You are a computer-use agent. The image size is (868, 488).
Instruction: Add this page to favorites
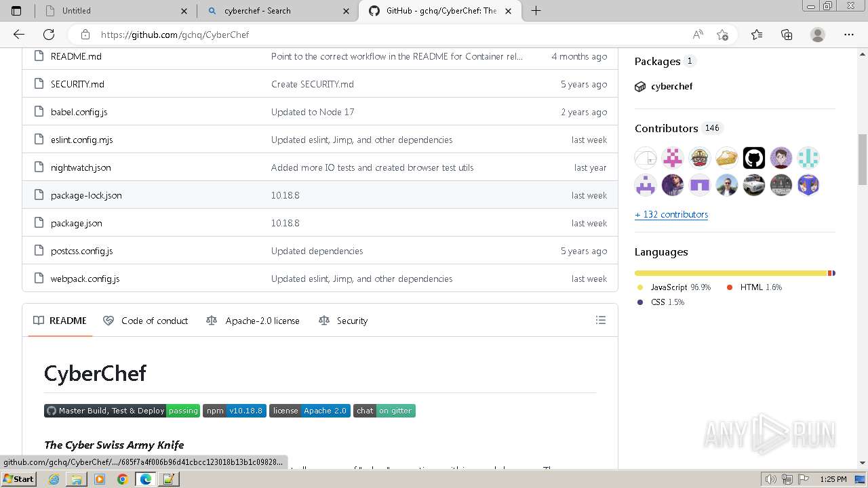point(722,35)
